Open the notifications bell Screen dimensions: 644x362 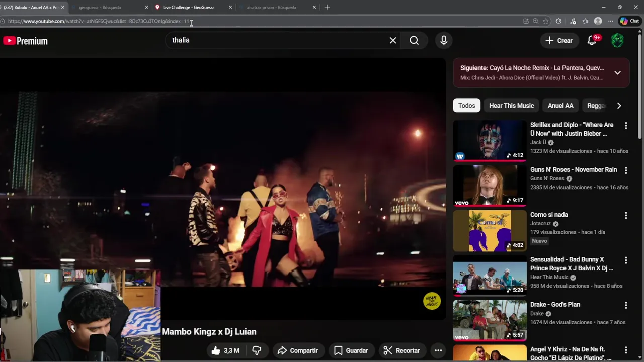point(592,40)
